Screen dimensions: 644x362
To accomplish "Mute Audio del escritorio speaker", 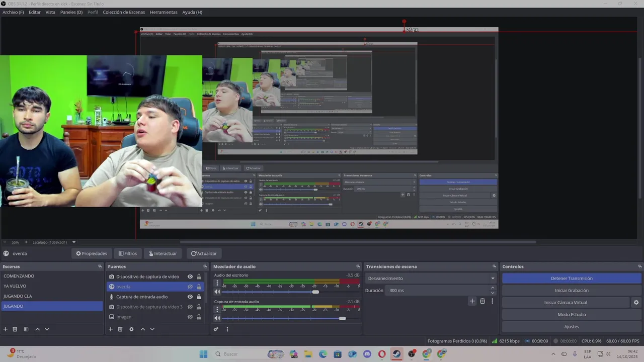I will coord(217,292).
